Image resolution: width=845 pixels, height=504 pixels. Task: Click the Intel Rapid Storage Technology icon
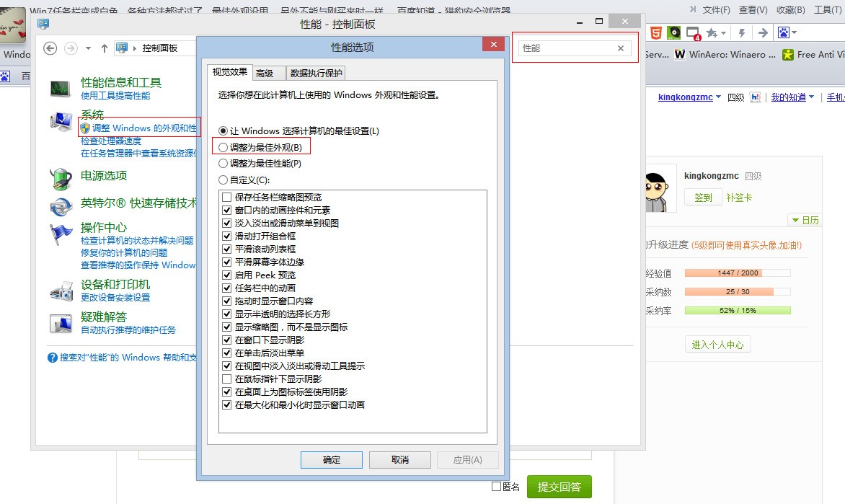pyautogui.click(x=61, y=206)
